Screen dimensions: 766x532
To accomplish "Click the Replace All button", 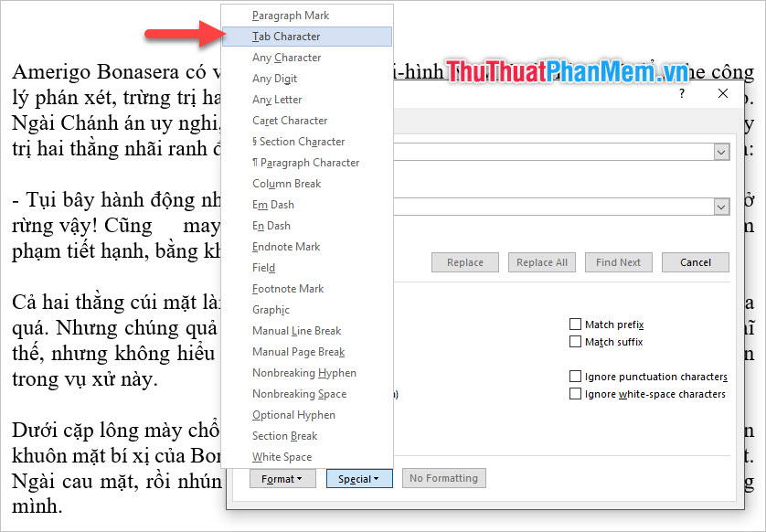I will pos(541,261).
